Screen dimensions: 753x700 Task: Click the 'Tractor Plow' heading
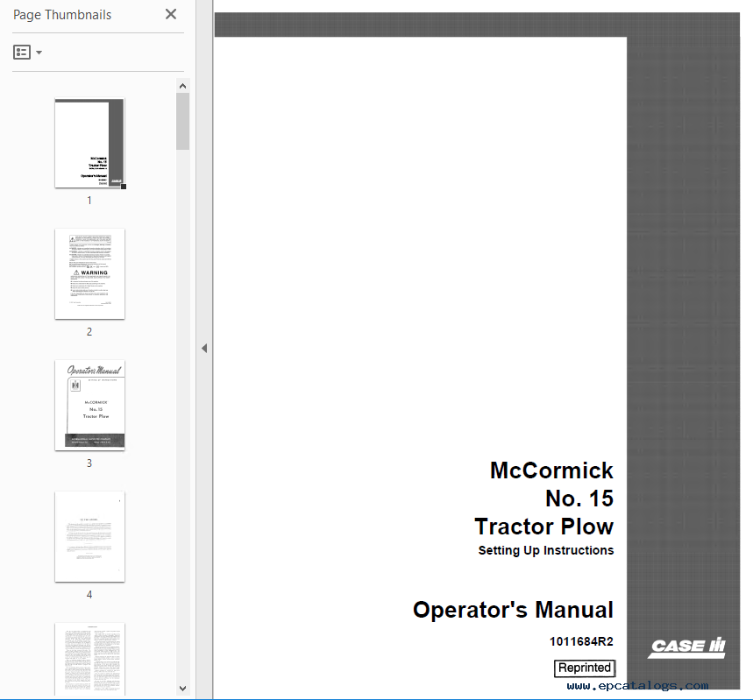pos(544,527)
